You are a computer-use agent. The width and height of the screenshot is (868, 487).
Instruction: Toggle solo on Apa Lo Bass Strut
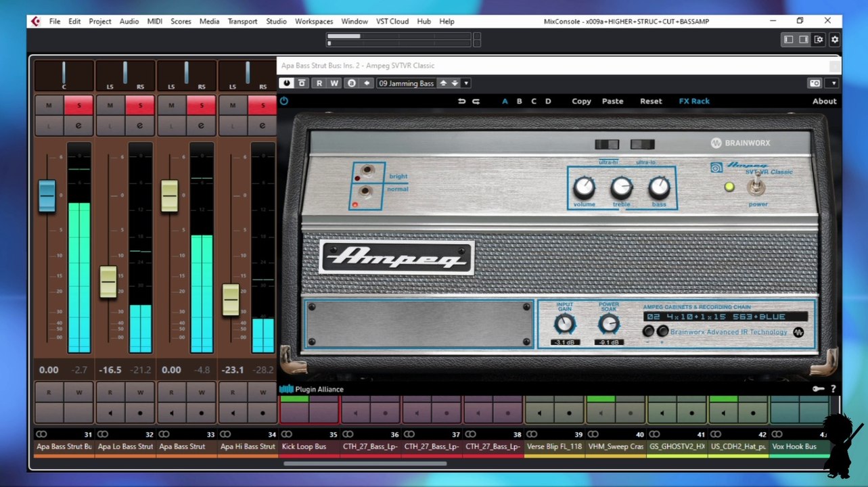(140, 106)
